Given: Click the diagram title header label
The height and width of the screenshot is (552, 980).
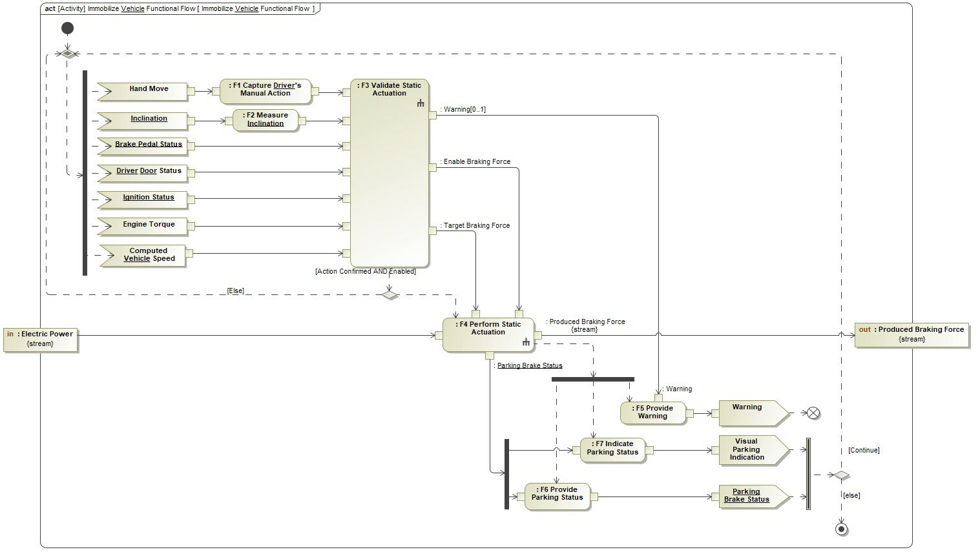Looking at the screenshot, I should (x=180, y=8).
